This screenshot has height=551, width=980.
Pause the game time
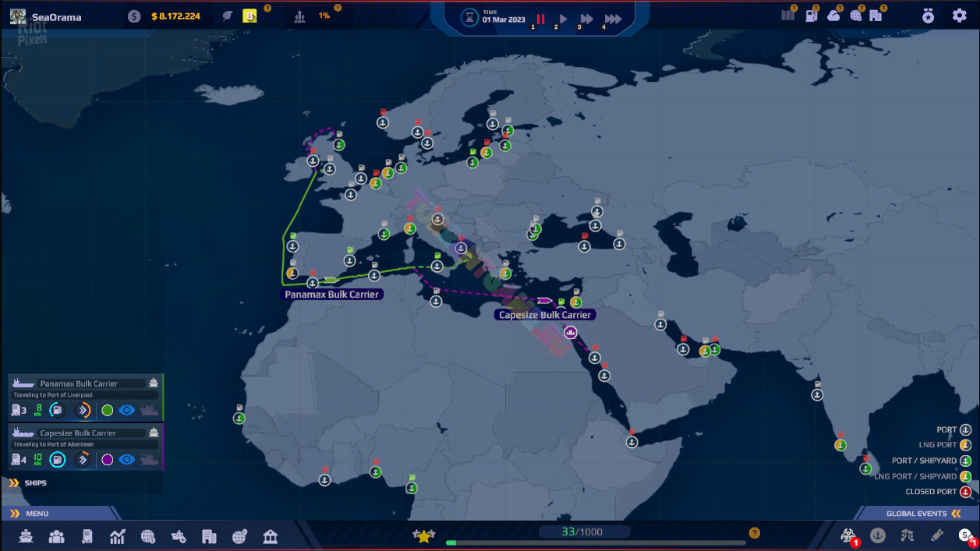coord(540,19)
